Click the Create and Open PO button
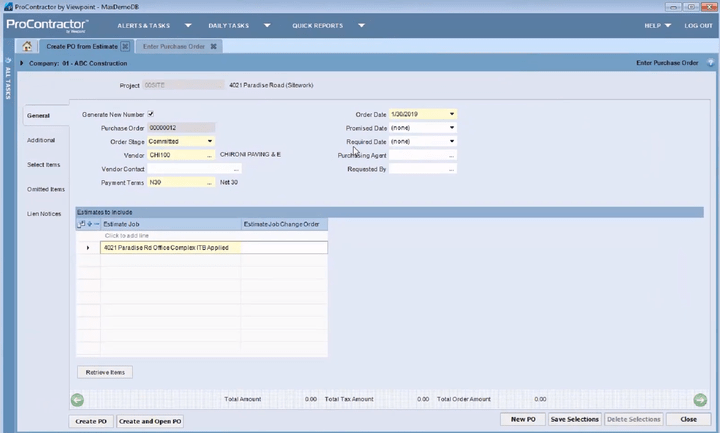The image size is (720, 433). point(150,421)
